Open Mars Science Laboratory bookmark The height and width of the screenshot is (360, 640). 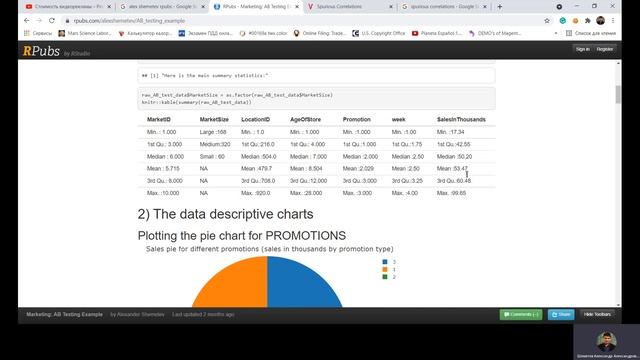pyautogui.click(x=85, y=33)
